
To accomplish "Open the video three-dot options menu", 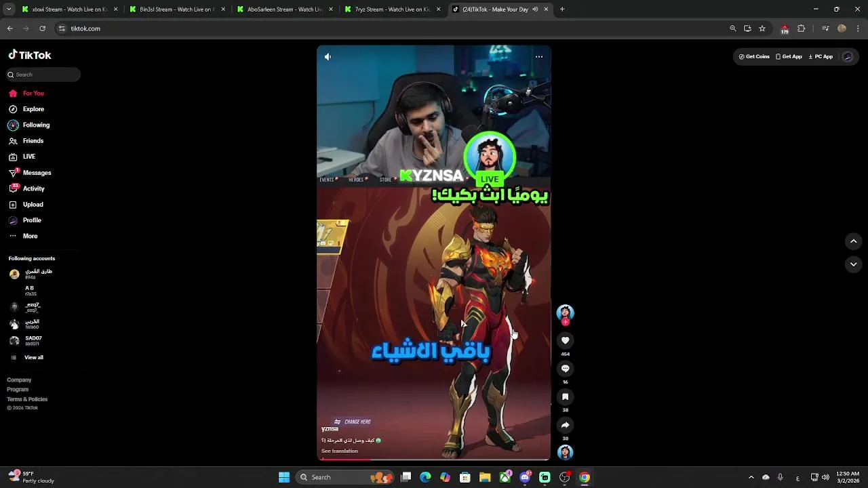I will coord(539,57).
